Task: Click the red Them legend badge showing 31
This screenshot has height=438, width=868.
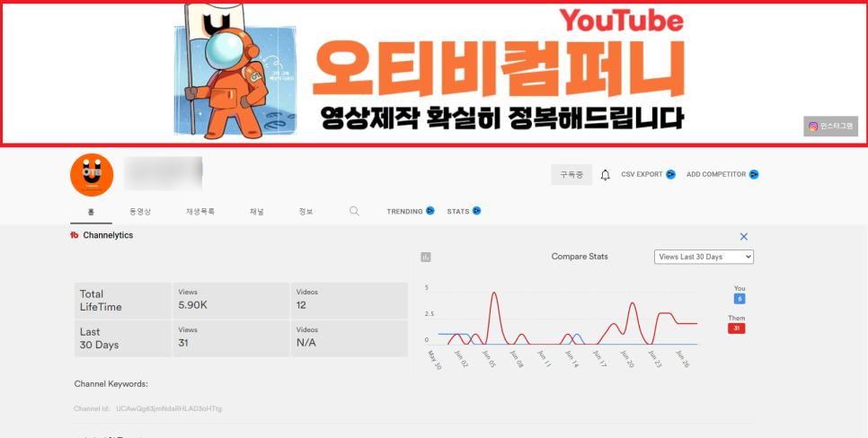Action: pyautogui.click(x=736, y=328)
